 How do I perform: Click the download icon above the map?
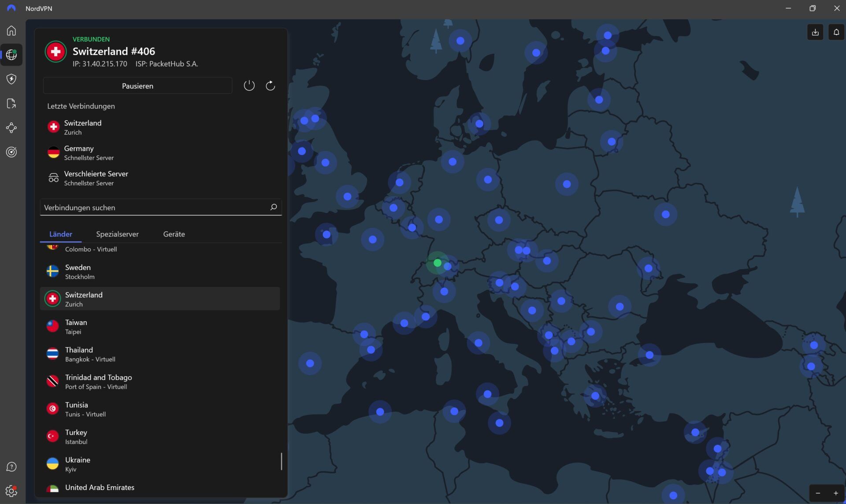click(x=815, y=32)
